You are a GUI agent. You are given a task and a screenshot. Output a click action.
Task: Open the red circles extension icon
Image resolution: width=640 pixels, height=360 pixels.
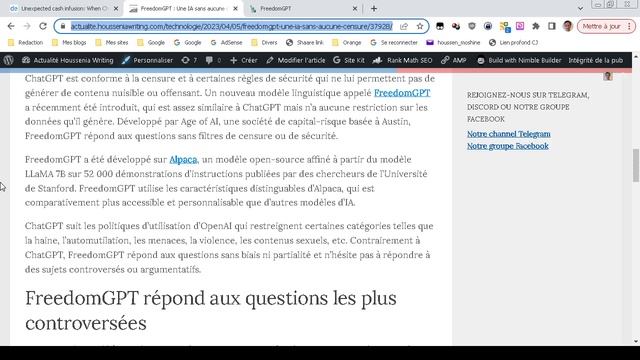pyautogui.click(x=456, y=26)
